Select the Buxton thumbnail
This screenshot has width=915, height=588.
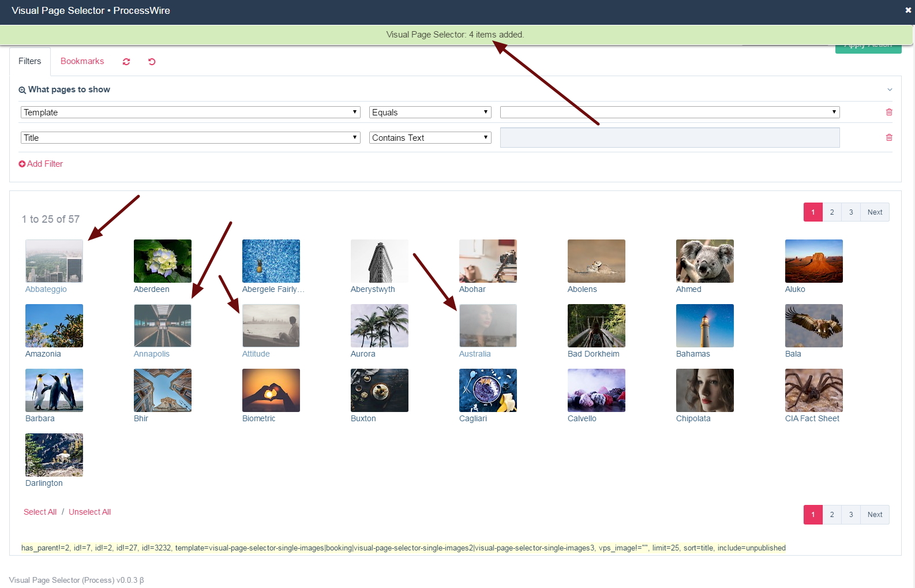pyautogui.click(x=380, y=390)
